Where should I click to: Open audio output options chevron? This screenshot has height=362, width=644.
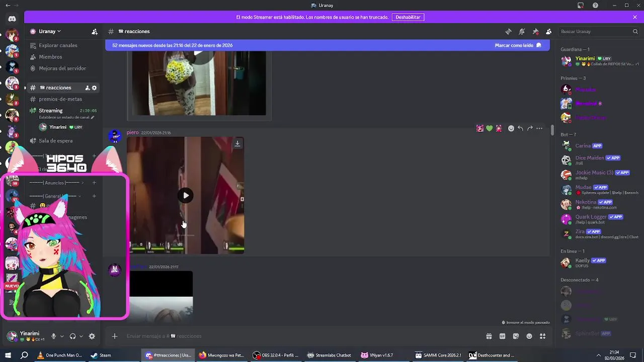pos(81,336)
